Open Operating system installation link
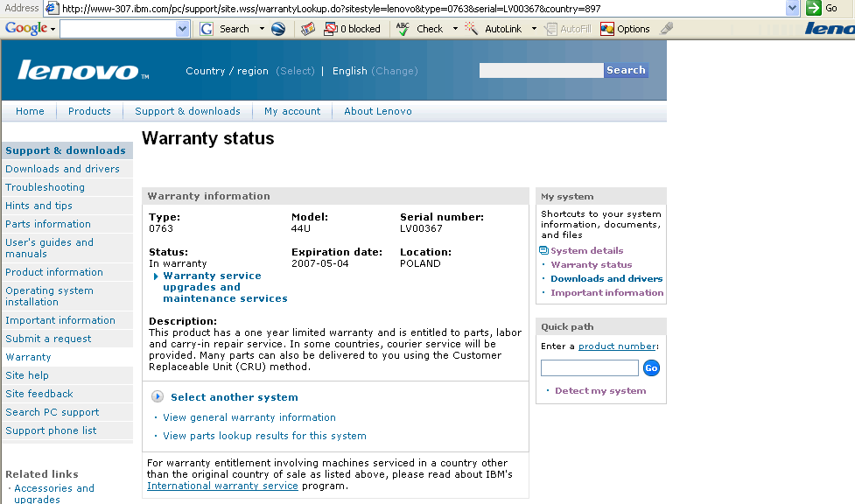The height and width of the screenshot is (504, 855). point(49,296)
